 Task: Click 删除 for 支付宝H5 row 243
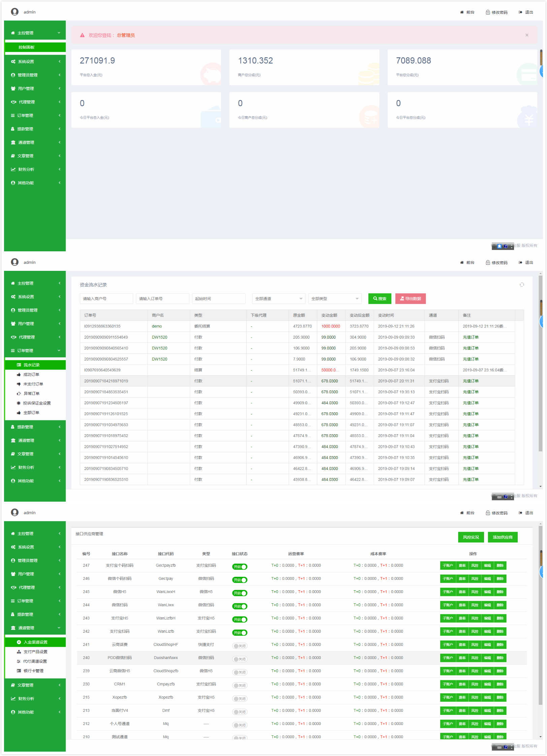coord(500,618)
